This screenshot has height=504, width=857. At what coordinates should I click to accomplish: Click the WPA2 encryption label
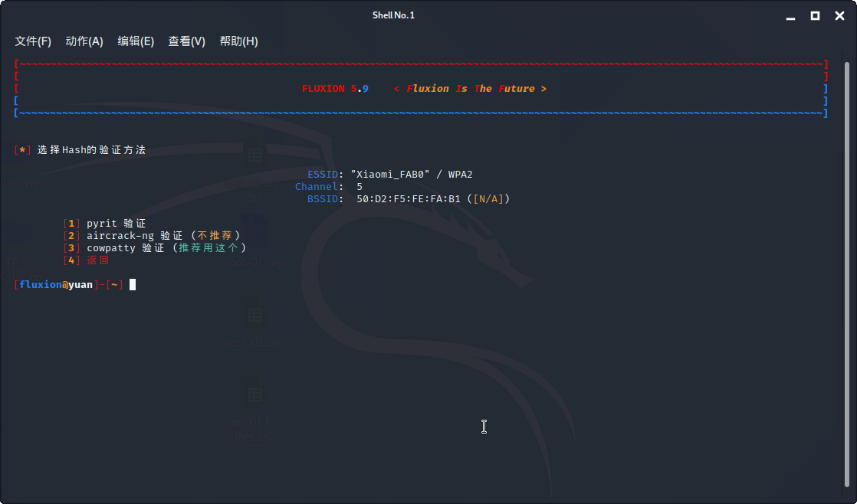coord(460,174)
